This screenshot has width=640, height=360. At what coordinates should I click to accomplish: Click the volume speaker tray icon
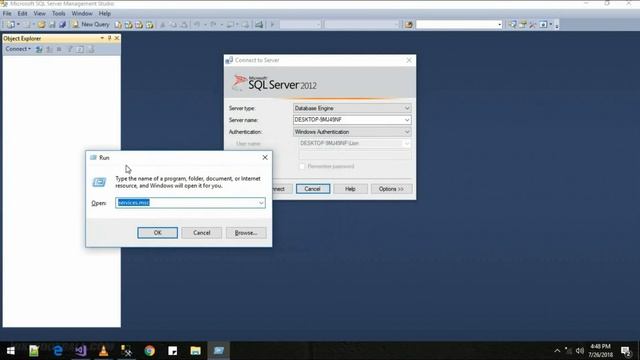(580, 351)
